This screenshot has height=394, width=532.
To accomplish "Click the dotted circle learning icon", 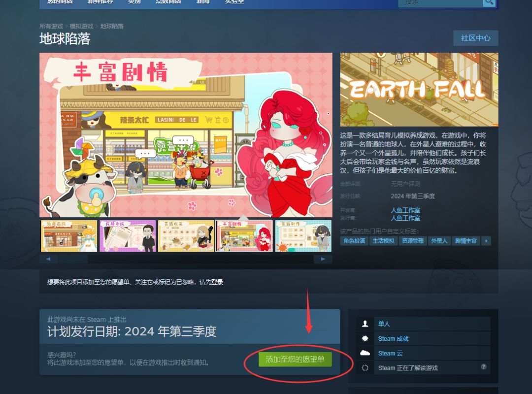I will coord(365,368).
